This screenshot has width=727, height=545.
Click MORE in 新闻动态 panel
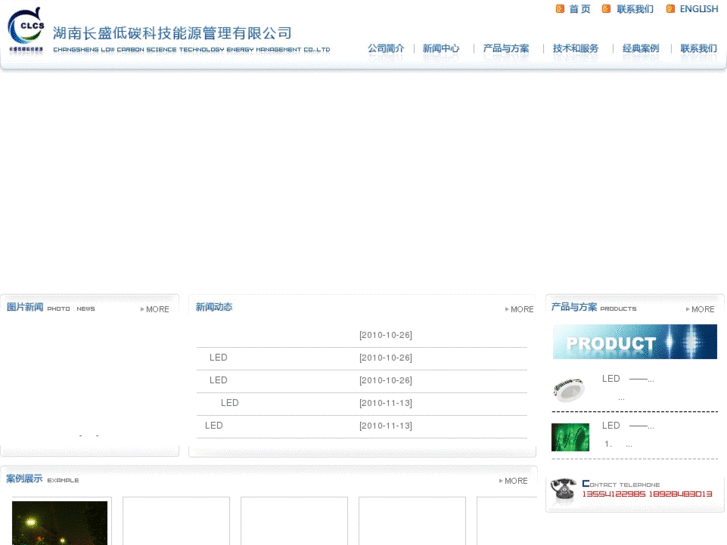coord(519,309)
